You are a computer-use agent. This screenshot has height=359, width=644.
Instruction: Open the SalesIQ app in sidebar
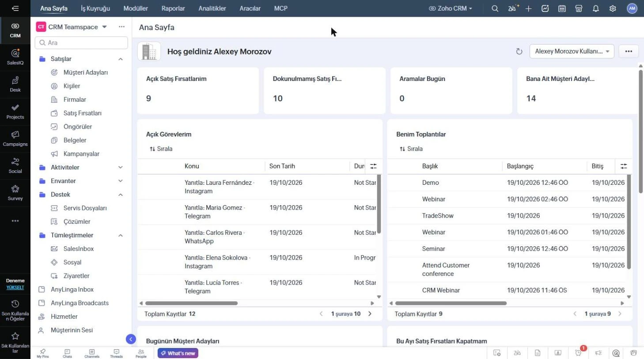tap(15, 57)
